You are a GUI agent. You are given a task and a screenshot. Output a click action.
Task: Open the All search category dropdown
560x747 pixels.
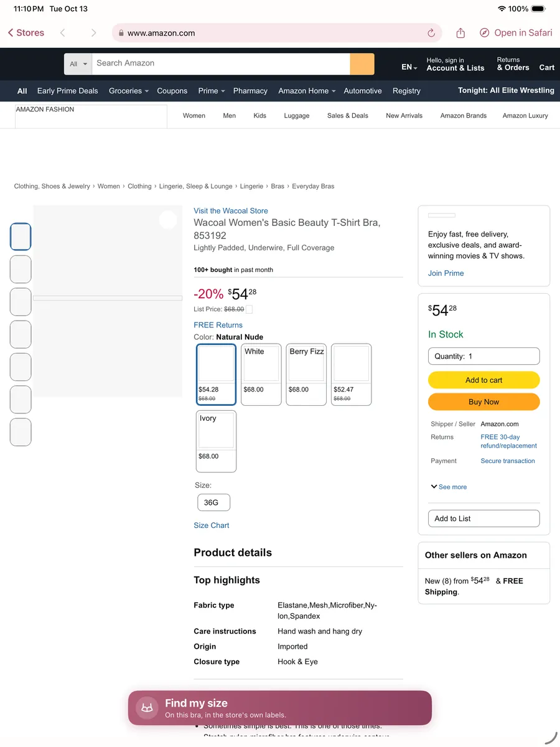point(78,63)
